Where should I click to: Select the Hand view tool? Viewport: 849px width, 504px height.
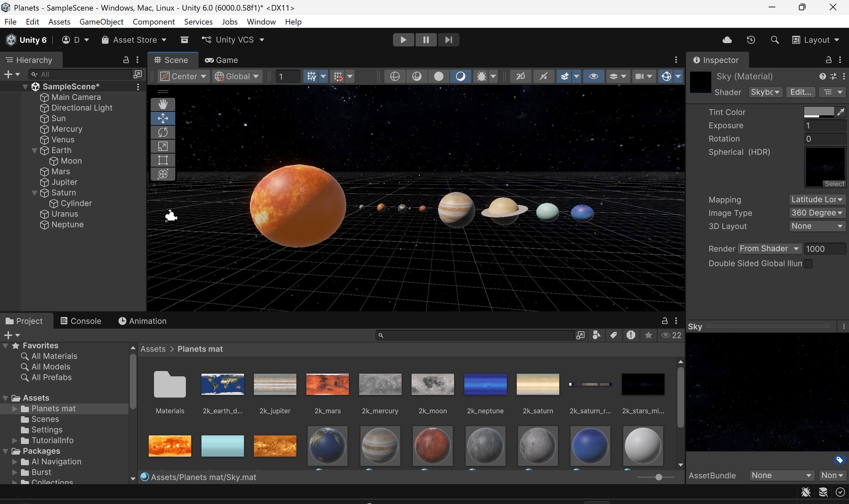tap(163, 104)
